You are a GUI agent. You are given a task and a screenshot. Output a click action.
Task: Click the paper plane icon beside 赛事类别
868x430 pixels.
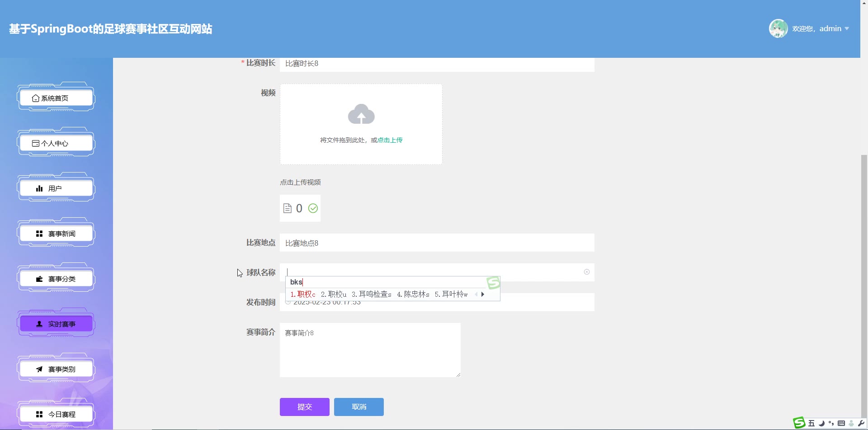click(x=39, y=369)
